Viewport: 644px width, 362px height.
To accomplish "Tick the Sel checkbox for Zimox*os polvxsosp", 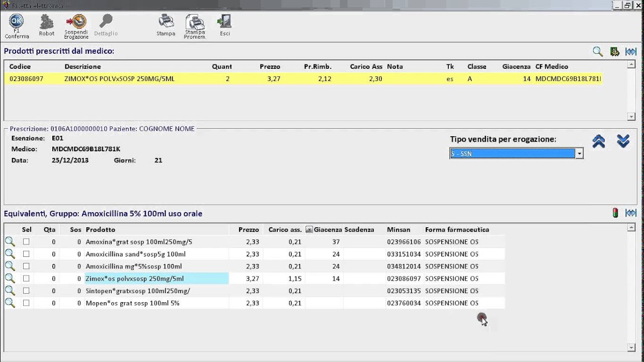I will 26,278.
